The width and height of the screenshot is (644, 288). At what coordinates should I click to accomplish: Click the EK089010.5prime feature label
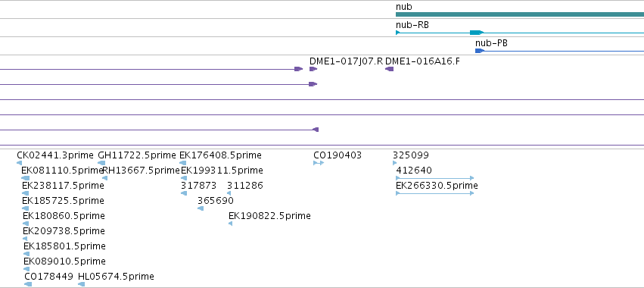(64, 261)
